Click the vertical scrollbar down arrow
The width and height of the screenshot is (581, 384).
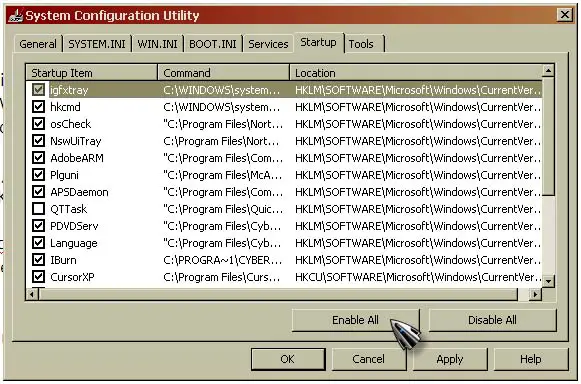click(548, 281)
